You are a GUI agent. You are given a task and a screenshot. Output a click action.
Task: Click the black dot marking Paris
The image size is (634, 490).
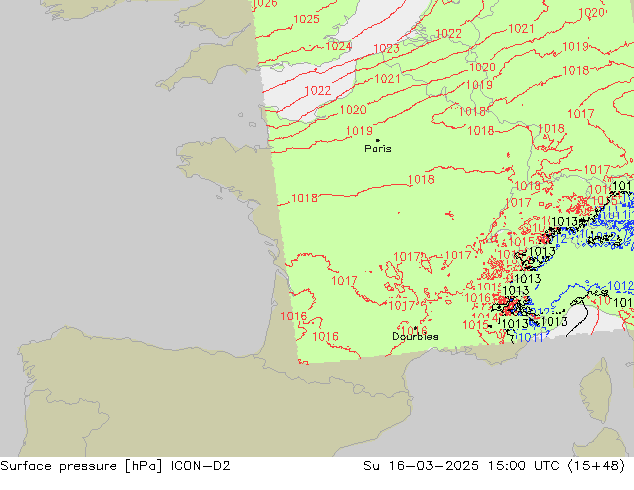pos(378,140)
